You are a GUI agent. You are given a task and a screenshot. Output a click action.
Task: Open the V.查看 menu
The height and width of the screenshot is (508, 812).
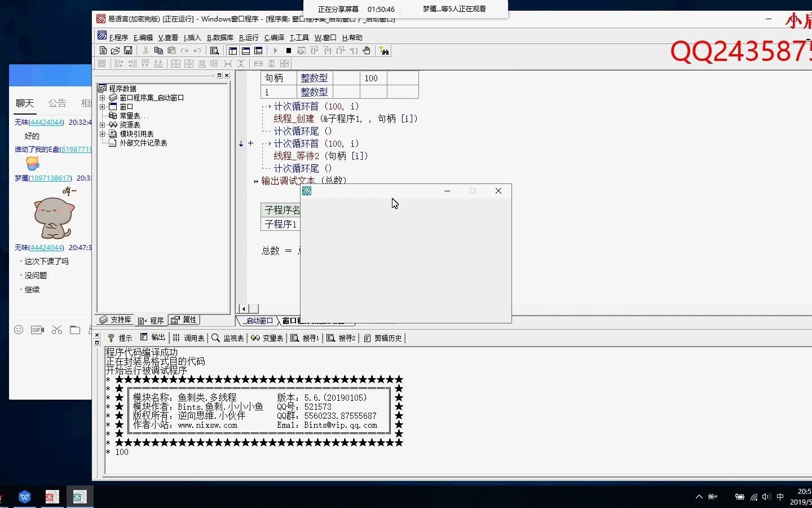pyautogui.click(x=168, y=37)
